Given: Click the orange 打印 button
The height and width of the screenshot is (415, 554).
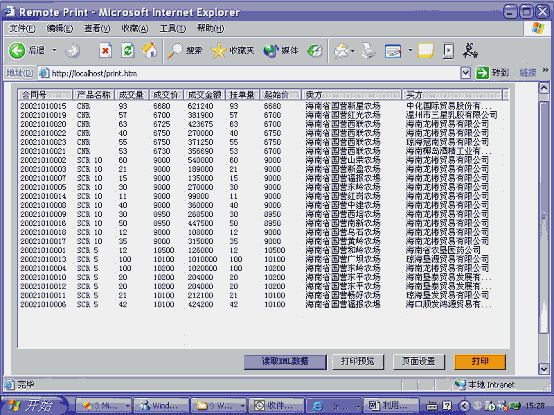Looking at the screenshot, I should [x=480, y=361].
